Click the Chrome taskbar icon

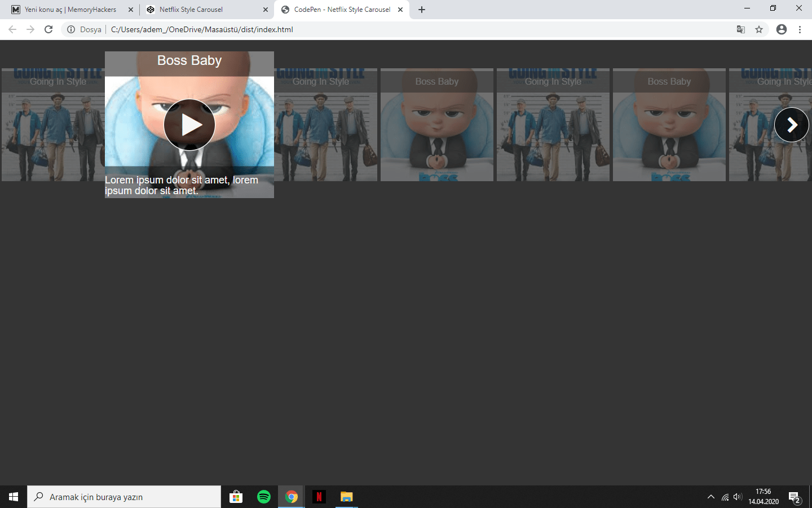[x=292, y=497]
